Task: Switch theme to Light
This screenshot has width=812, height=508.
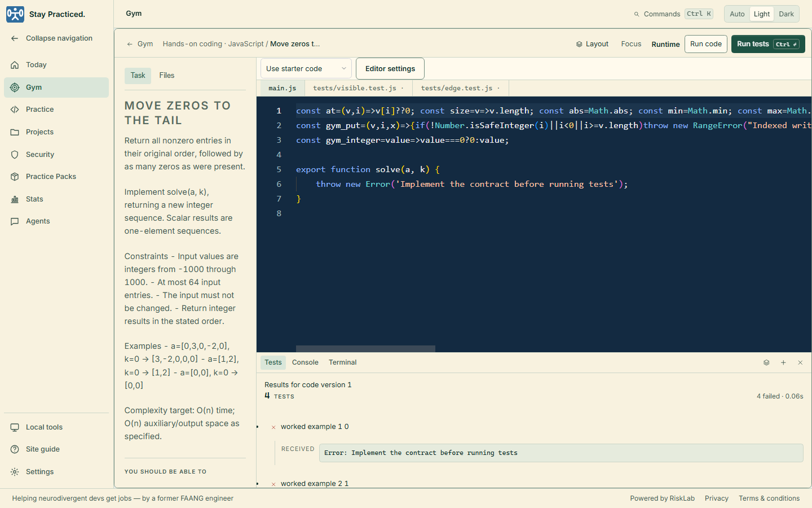Action: (761, 14)
